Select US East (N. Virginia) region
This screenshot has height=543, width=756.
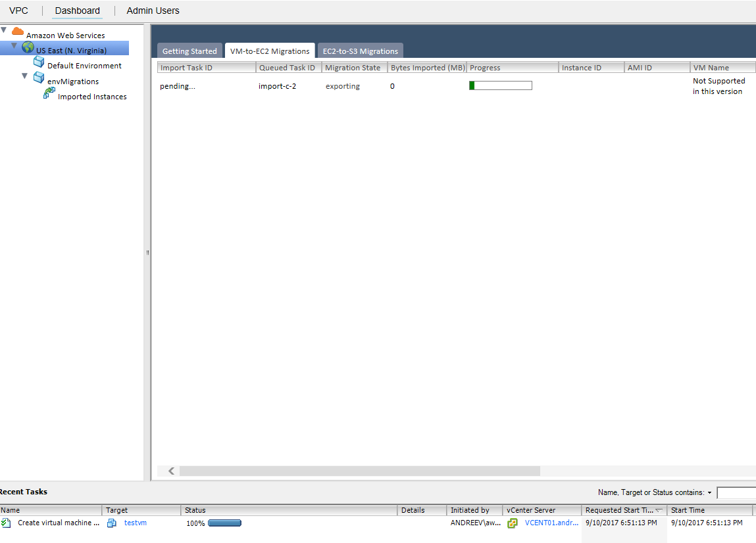[71, 51]
